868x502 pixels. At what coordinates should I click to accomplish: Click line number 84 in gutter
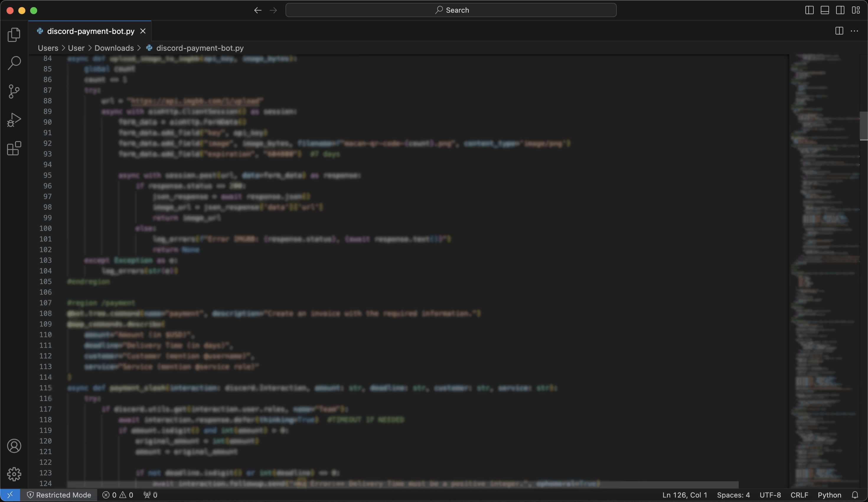pos(48,58)
